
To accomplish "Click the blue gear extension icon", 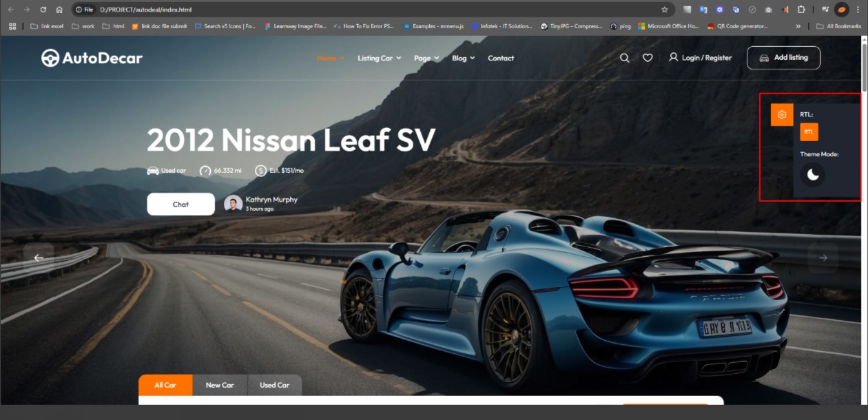I will point(720,10).
